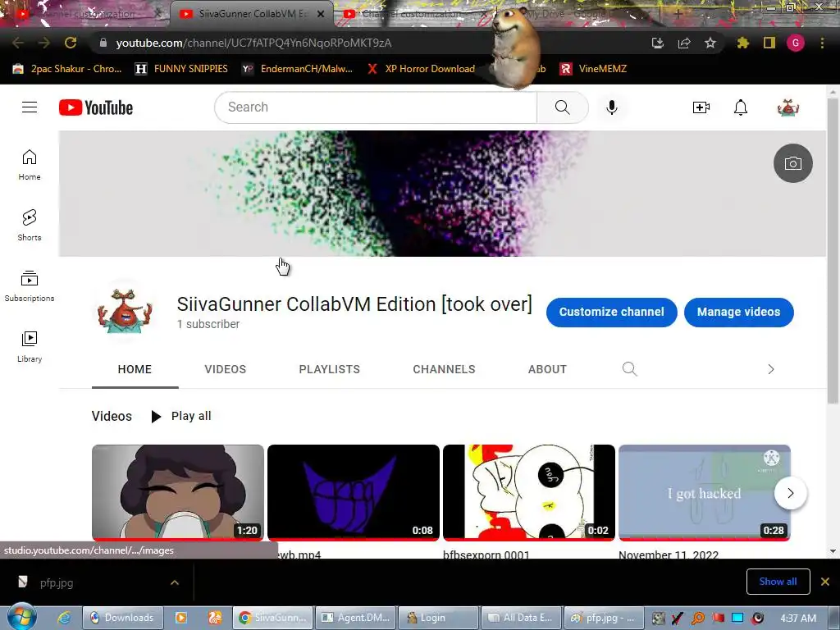This screenshot has height=630, width=840.
Task: Switch to the VIDEOS channel tab
Action: pyautogui.click(x=226, y=369)
